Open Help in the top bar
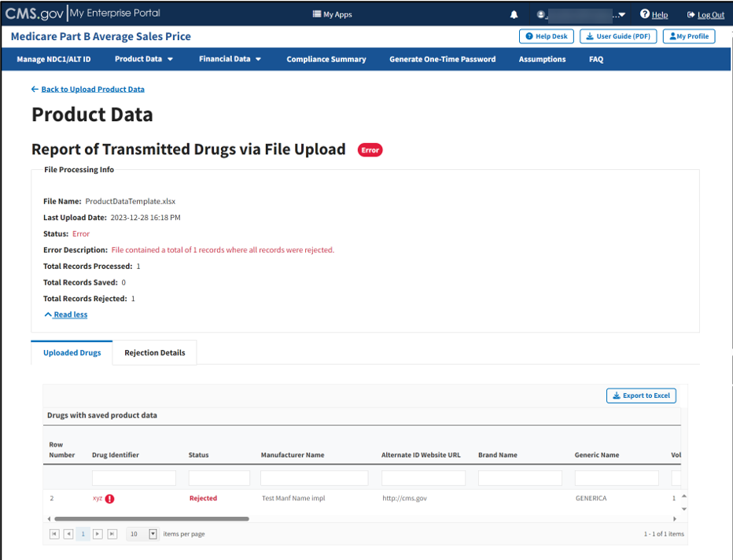Image resolution: width=733 pixels, height=560 pixels. 654,14
